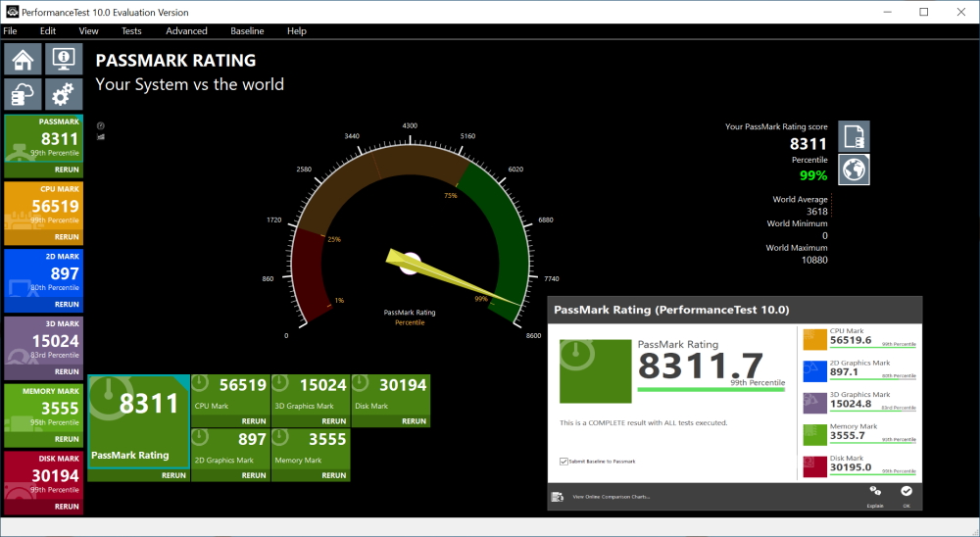Open settings via the gears icon
Screen dimensions: 980x537
click(63, 94)
